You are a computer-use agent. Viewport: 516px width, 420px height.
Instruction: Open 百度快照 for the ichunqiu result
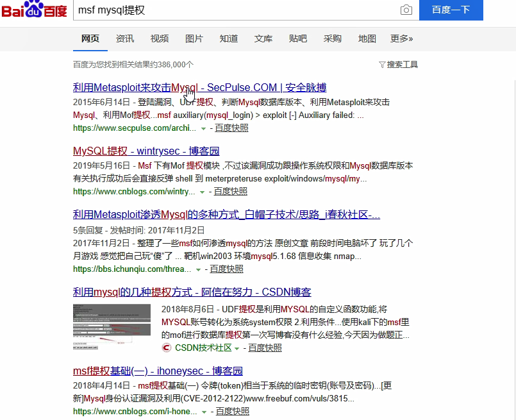click(x=226, y=269)
